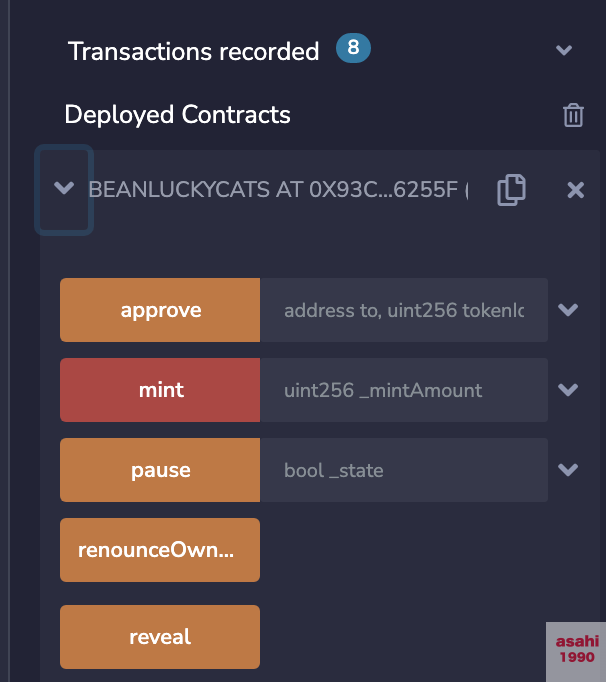Screen dimensions: 606x682
Task: Copy the BEANLUCKYCATS contract address
Action: point(511,190)
